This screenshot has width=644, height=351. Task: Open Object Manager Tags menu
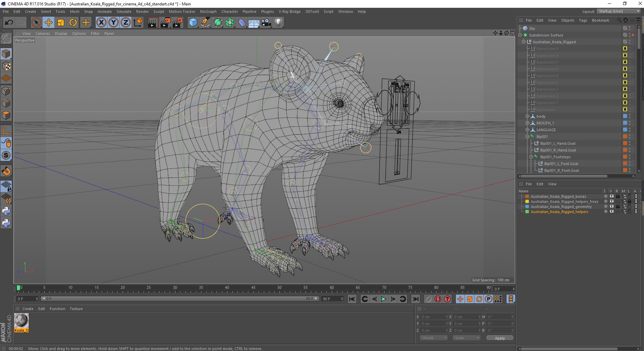(583, 20)
